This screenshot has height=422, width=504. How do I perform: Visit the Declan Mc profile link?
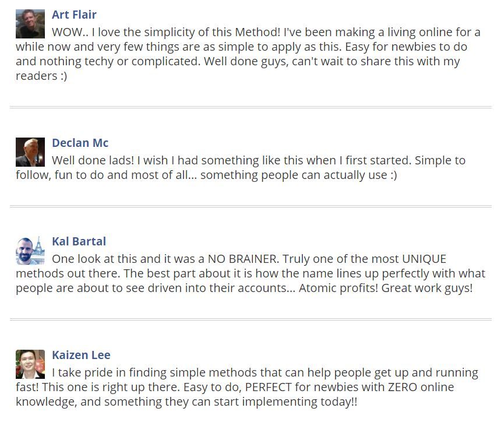click(80, 143)
